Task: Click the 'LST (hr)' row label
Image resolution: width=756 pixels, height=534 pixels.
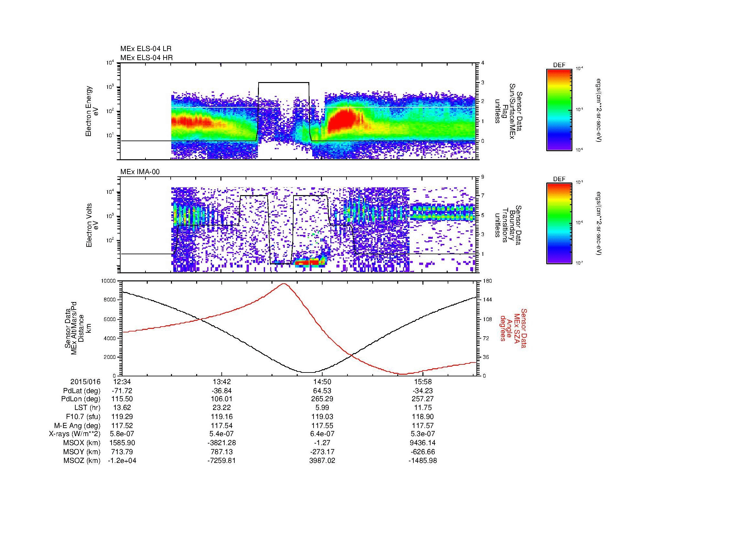Action: point(87,408)
